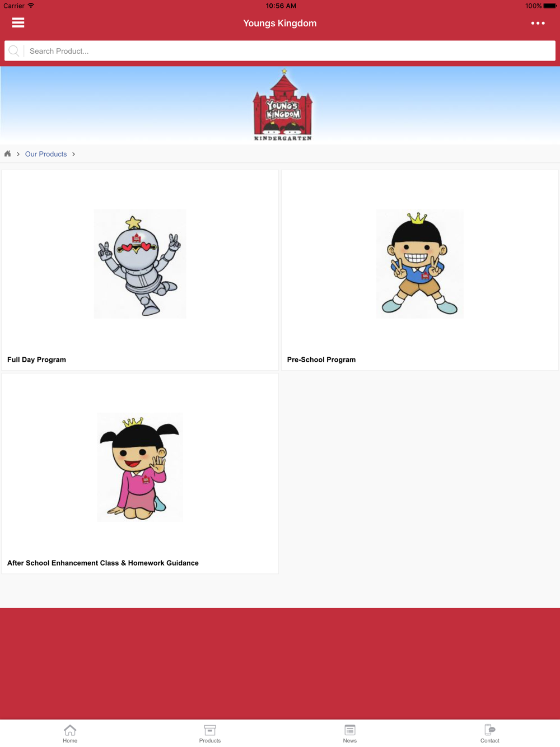Click the chevron after Our Products
560x747 pixels.
point(73,154)
